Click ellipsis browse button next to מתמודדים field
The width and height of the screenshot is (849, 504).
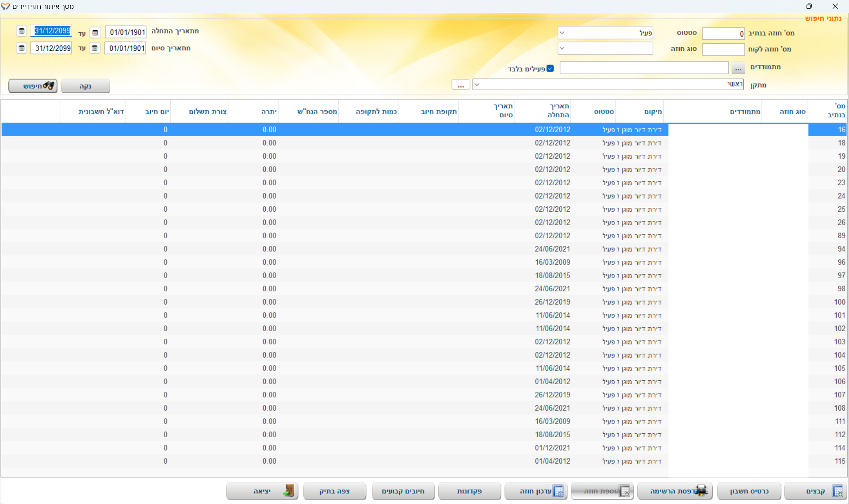click(x=738, y=68)
